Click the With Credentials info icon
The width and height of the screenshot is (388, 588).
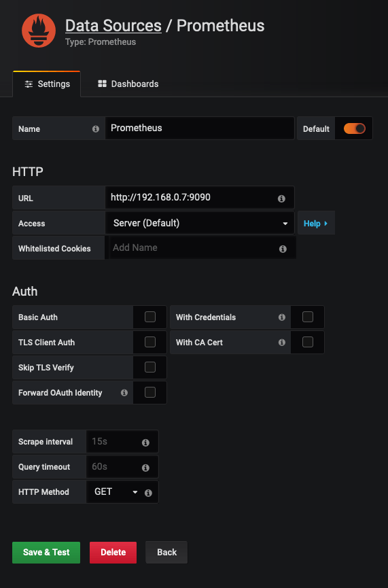[282, 317]
